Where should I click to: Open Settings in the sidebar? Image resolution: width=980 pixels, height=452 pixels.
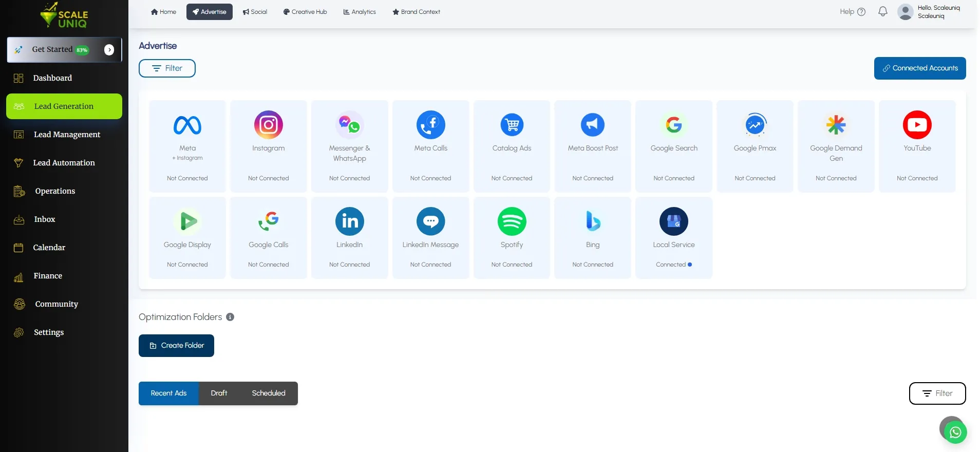(64, 332)
